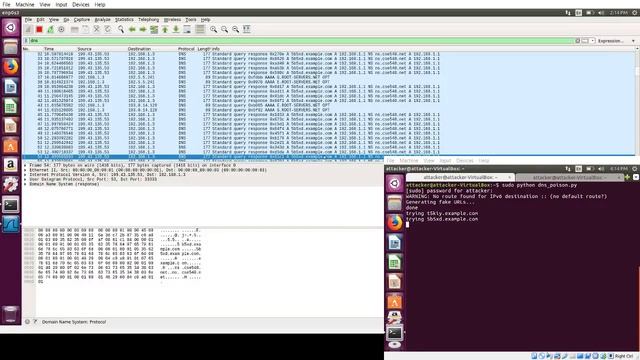
Task: Toggle auto scroll during live capture
Action: pos(187,29)
